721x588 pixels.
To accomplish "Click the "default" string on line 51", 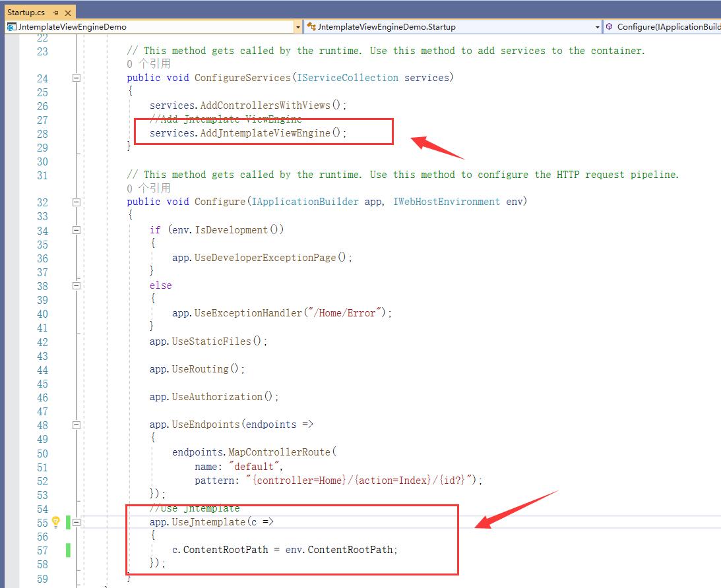I will (x=254, y=467).
